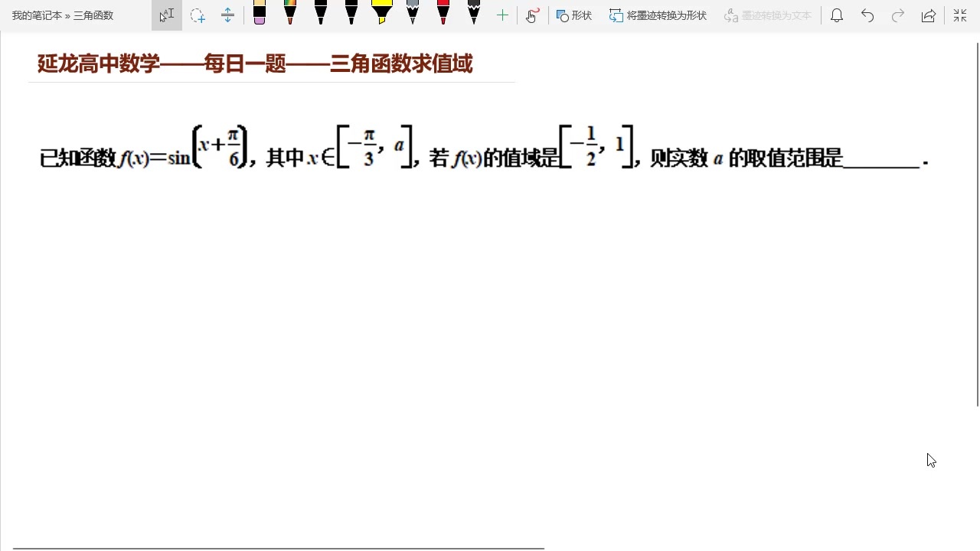Add a new pen with plus icon

pyautogui.click(x=502, y=15)
